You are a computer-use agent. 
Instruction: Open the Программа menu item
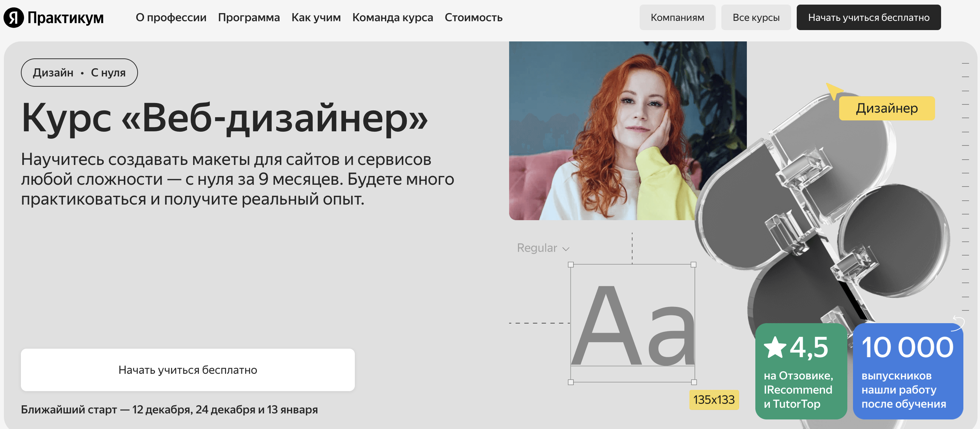click(x=249, y=17)
